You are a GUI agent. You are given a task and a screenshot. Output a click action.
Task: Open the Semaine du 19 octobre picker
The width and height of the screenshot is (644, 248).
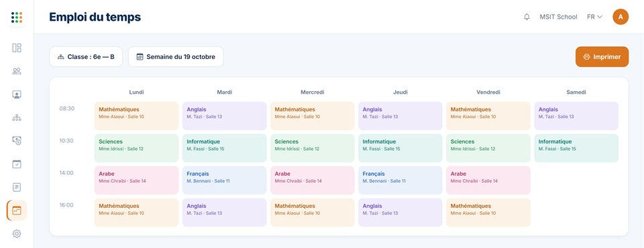point(176,57)
